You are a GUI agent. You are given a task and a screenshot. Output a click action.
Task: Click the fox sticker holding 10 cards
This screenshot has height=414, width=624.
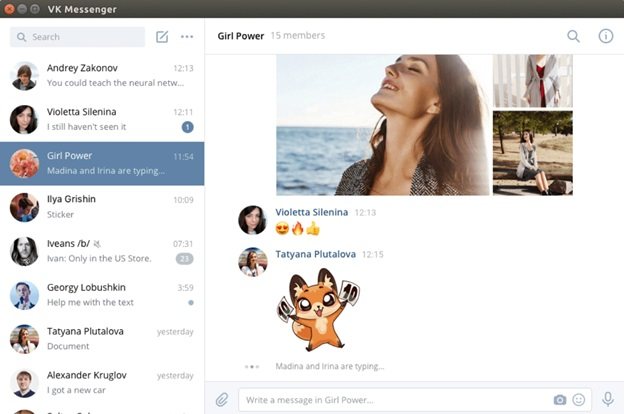[x=318, y=310]
